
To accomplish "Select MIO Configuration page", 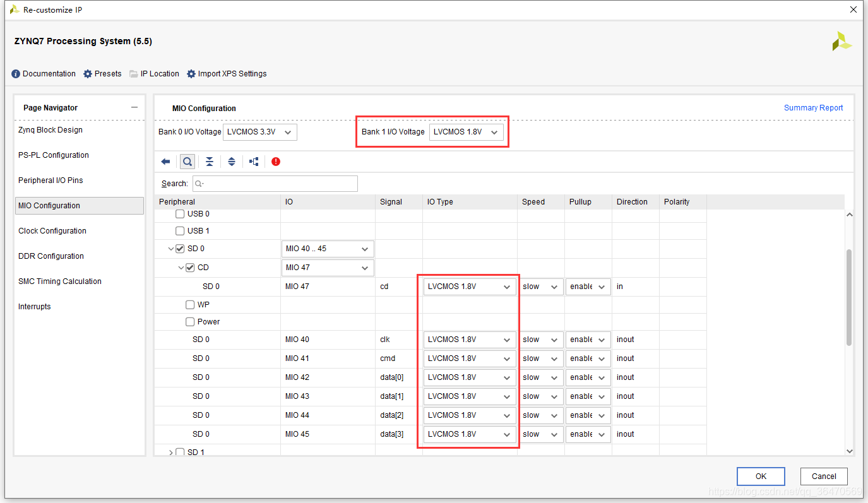I will coord(80,206).
